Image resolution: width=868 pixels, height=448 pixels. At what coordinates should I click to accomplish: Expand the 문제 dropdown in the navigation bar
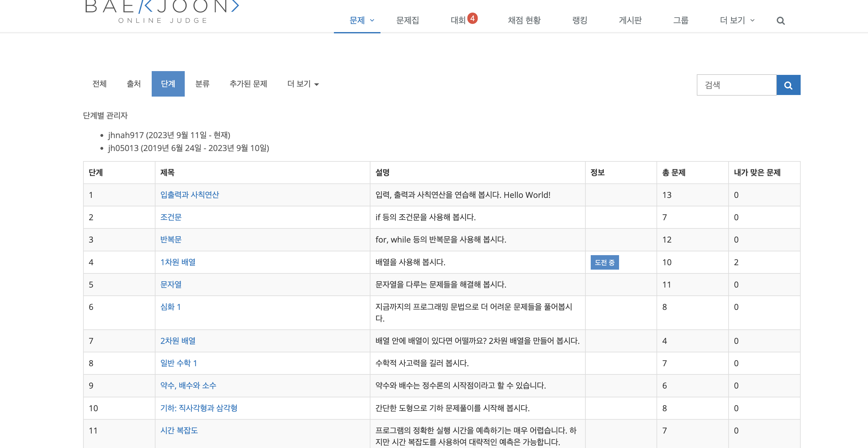pyautogui.click(x=361, y=20)
